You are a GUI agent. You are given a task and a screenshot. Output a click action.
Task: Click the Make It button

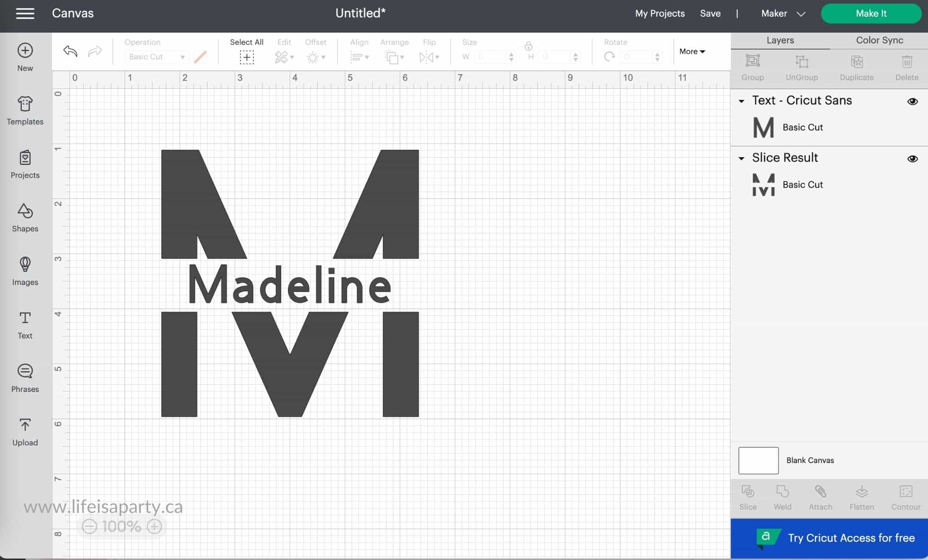click(x=871, y=14)
